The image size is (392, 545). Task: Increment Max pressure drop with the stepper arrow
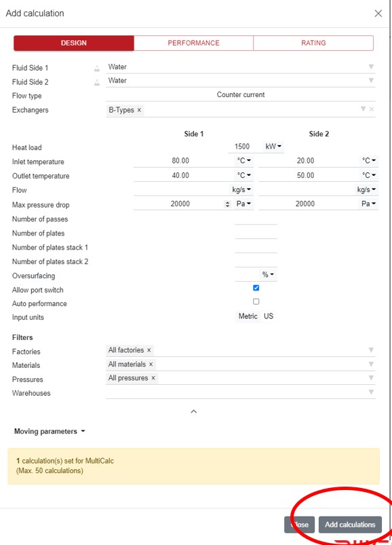coord(229,202)
